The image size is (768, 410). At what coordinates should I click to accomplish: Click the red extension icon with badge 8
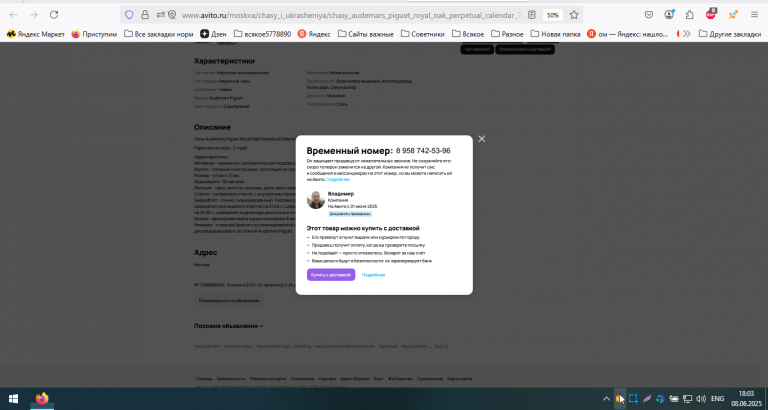(711, 14)
